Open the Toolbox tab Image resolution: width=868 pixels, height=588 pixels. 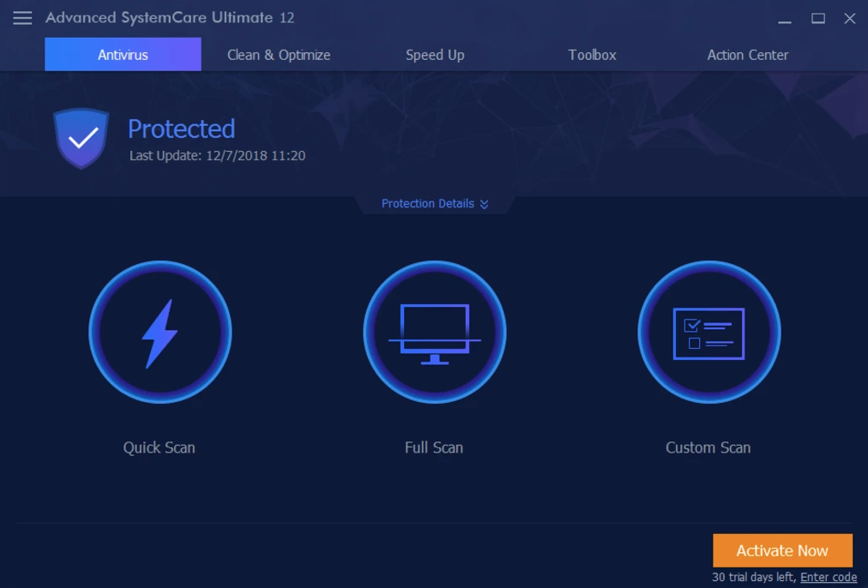tap(592, 55)
